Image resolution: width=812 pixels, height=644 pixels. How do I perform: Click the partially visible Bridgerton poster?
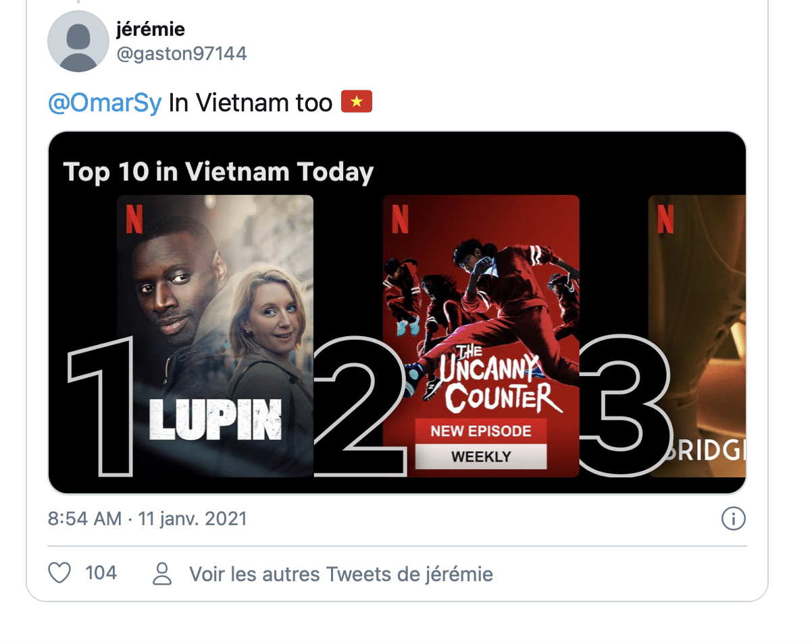click(x=697, y=336)
